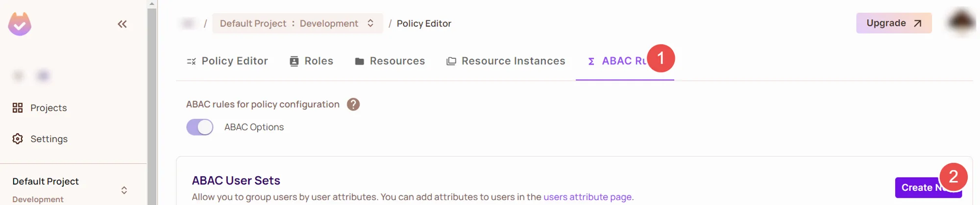Click the Resource Instances icon
Screen dimensions: 980x205
[x=451, y=61]
